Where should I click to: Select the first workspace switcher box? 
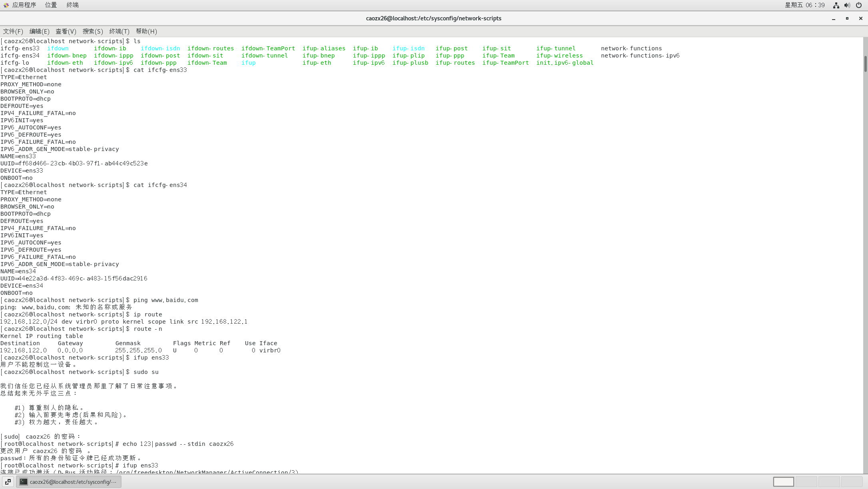click(x=783, y=482)
